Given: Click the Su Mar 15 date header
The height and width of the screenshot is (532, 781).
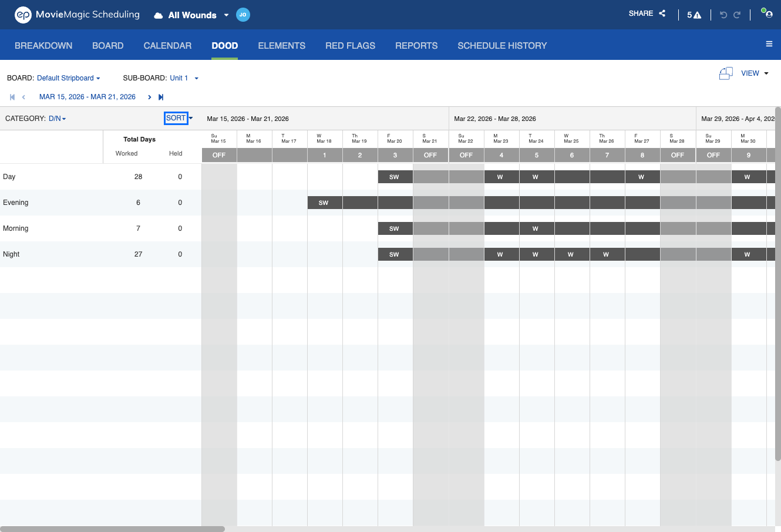Looking at the screenshot, I should point(218,139).
